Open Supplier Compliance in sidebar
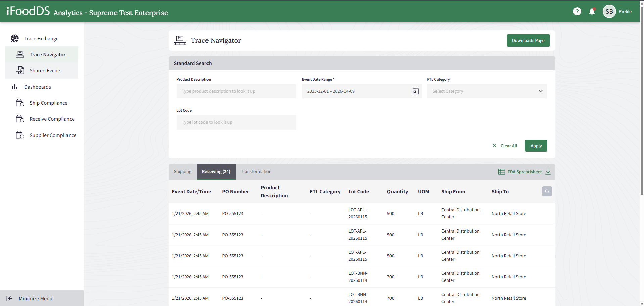Image resolution: width=644 pixels, height=306 pixels. coord(53,135)
